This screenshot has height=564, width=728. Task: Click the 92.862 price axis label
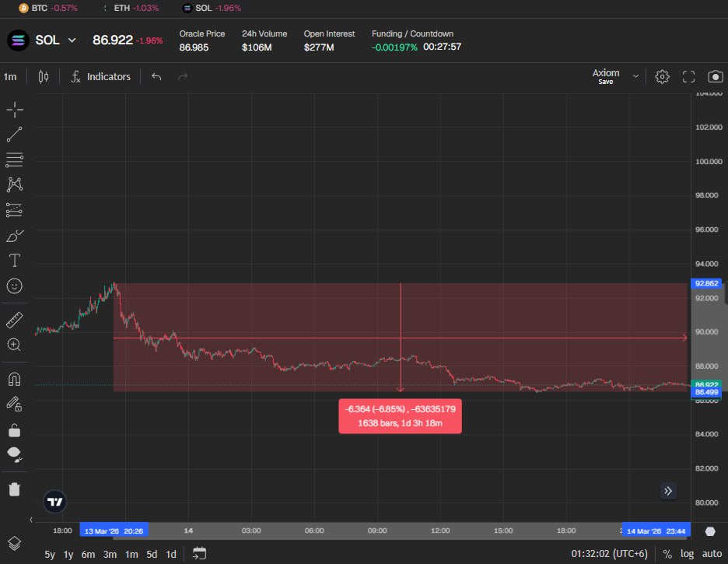[x=707, y=283]
